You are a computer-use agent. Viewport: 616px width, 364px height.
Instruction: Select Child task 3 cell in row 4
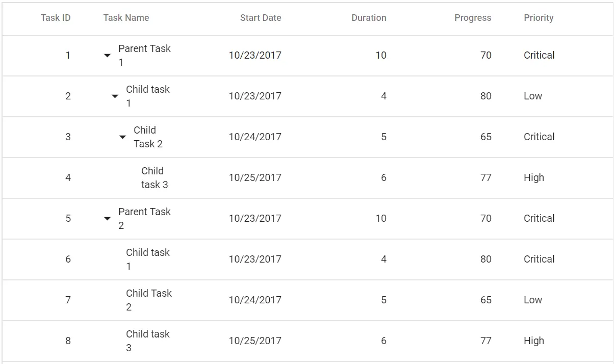click(154, 178)
